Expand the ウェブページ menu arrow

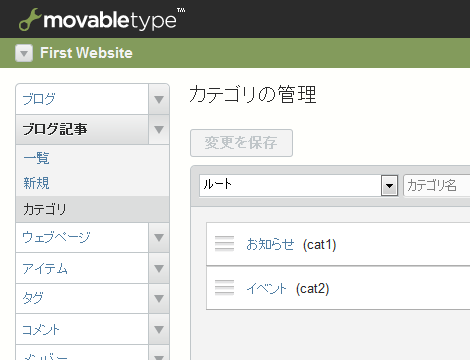point(159,237)
